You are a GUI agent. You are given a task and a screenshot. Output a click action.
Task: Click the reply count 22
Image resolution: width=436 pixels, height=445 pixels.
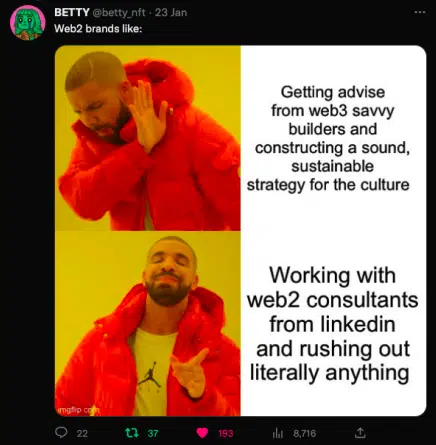pyautogui.click(x=82, y=433)
